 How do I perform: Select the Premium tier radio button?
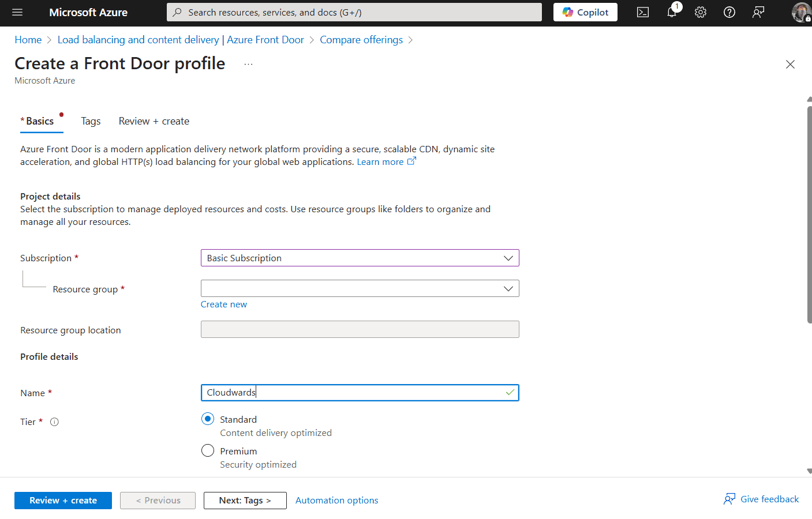coord(208,450)
